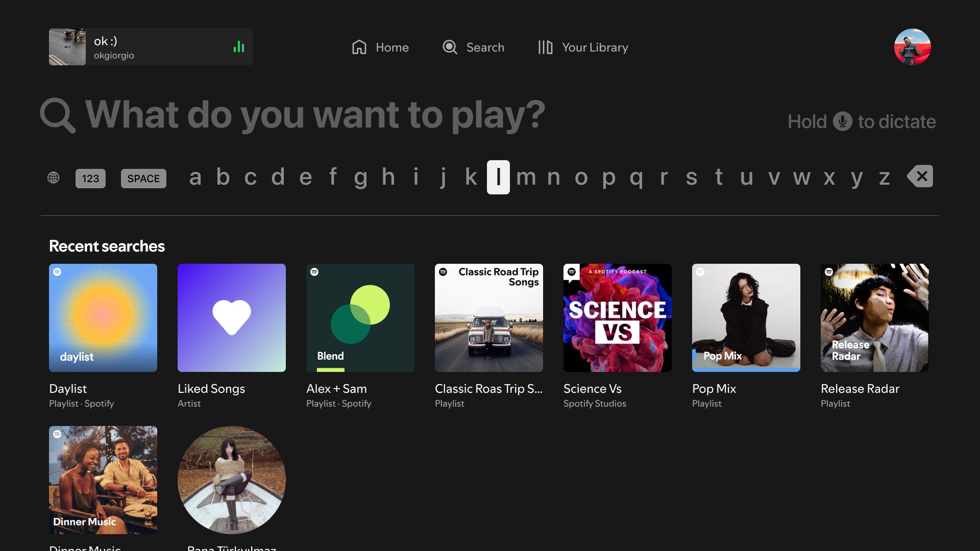
Task: Open the Pop Mix playlist cover
Action: coord(746,318)
